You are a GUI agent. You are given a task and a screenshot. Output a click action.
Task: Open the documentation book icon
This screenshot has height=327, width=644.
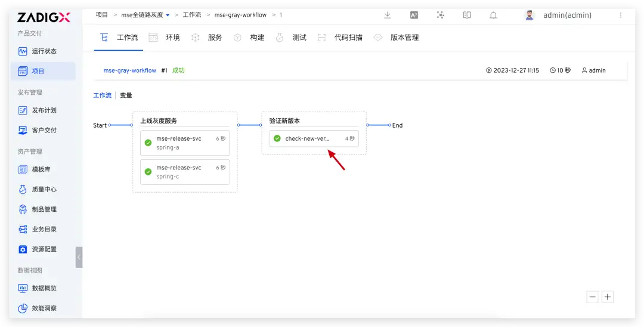click(467, 15)
